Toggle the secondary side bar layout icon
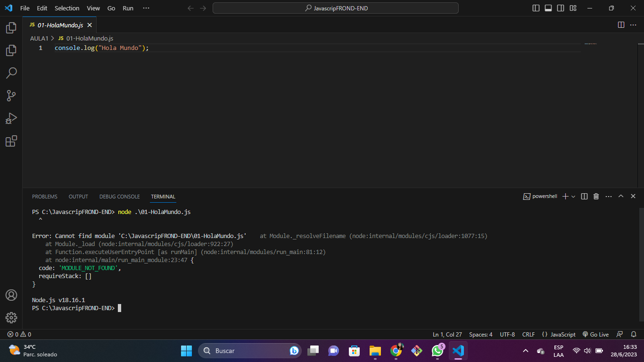Screen dimensions: 644x362 [x=561, y=8]
